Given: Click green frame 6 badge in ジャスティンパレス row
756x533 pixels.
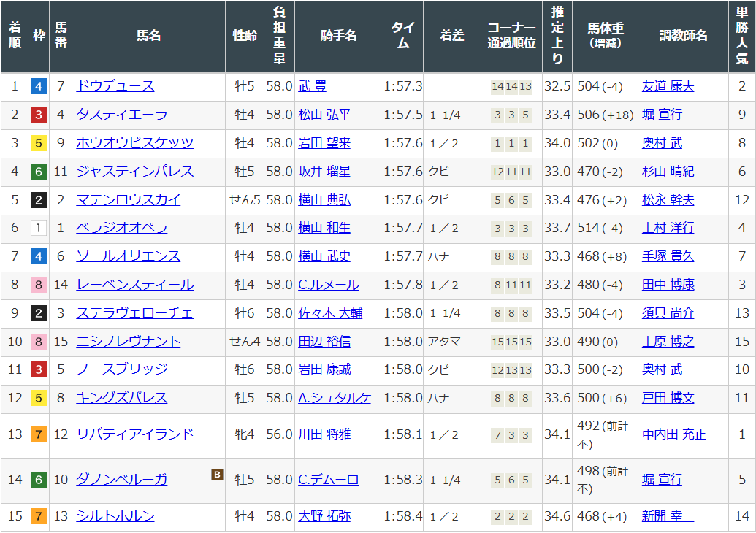Looking at the screenshot, I should pyautogui.click(x=39, y=172).
